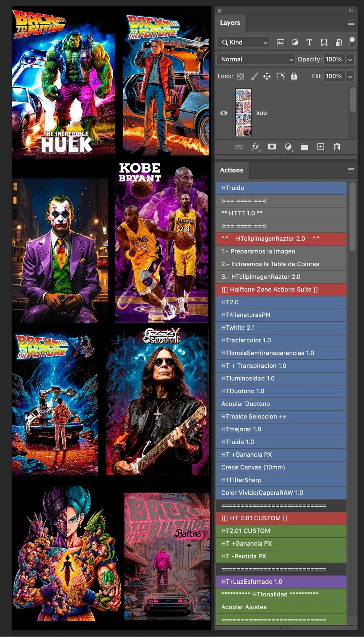Hide the kob layer eye icon
The height and width of the screenshot is (637, 364).
pos(224,113)
